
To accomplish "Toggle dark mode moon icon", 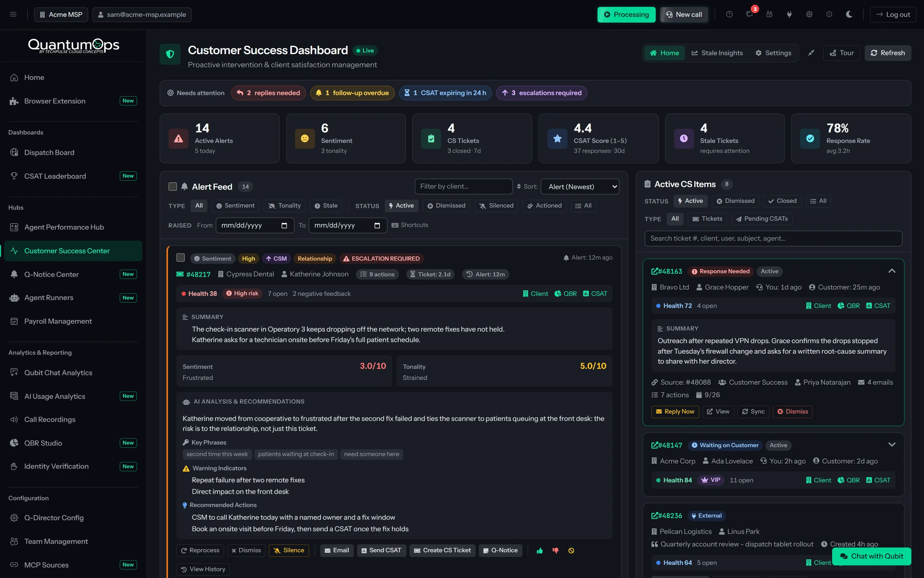I will pos(849,14).
